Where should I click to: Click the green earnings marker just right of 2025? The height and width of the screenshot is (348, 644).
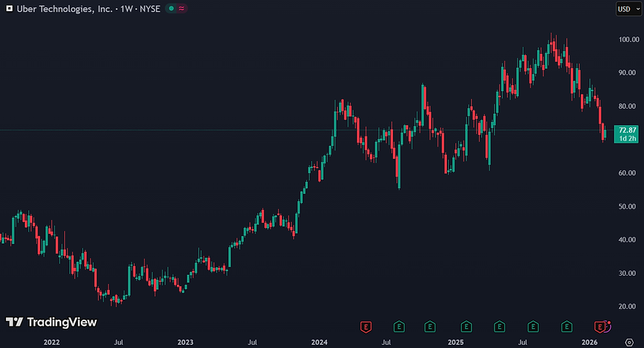click(466, 327)
